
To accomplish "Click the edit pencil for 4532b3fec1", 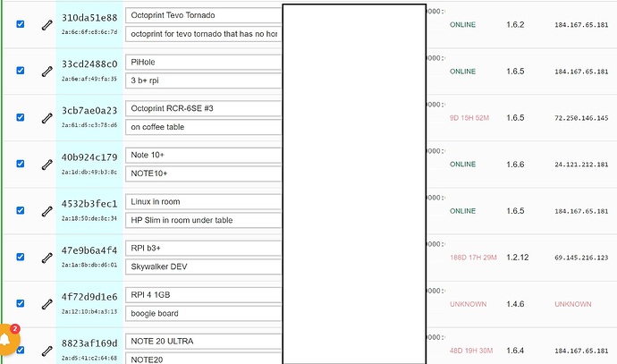I will pyautogui.click(x=46, y=210).
